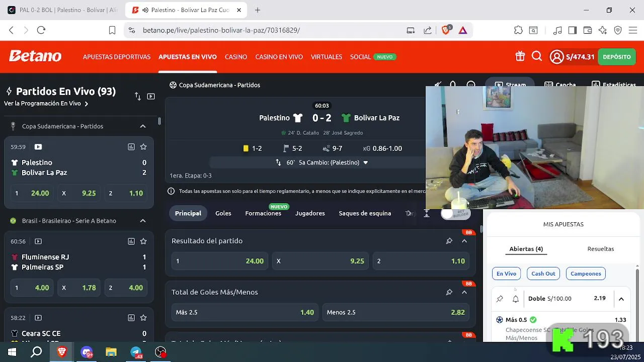Image resolution: width=644 pixels, height=362 pixels.
Task: Open stream icon on Palestino match card
Action: pos(38,147)
